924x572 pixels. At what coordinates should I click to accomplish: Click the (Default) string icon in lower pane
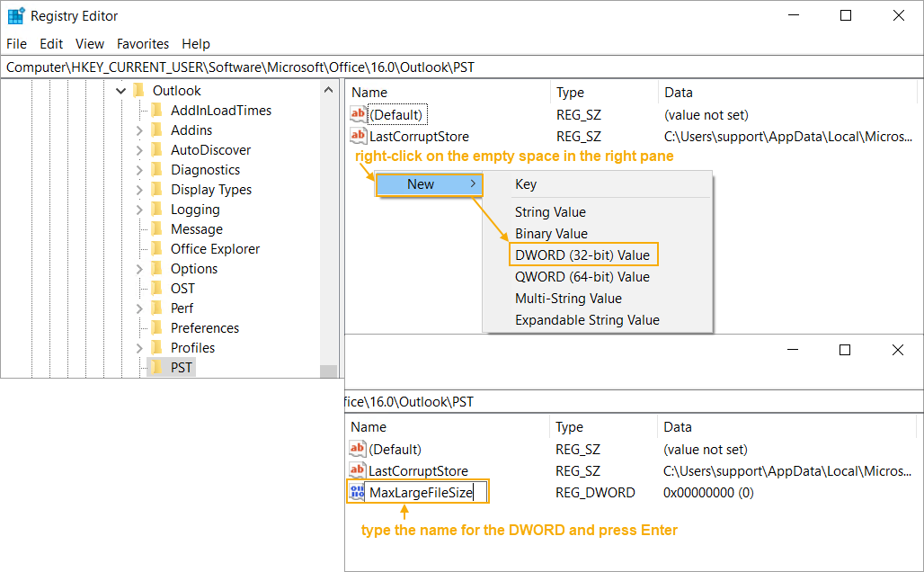coord(357,449)
